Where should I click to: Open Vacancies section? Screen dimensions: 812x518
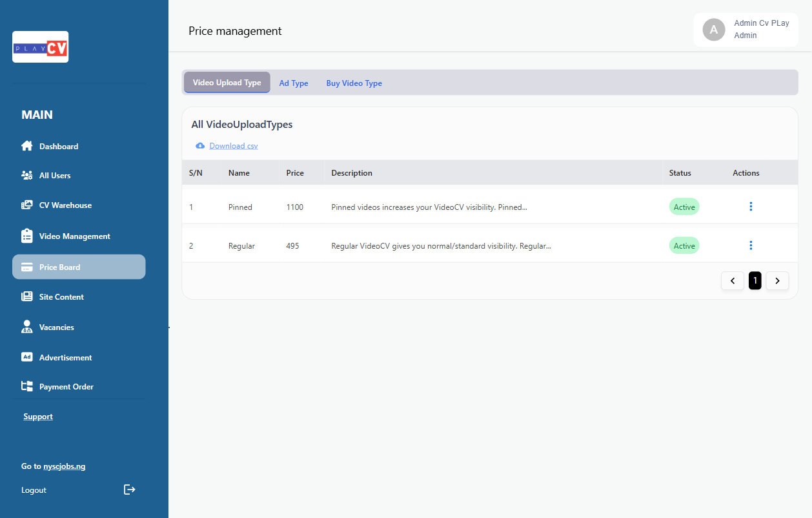[57, 327]
